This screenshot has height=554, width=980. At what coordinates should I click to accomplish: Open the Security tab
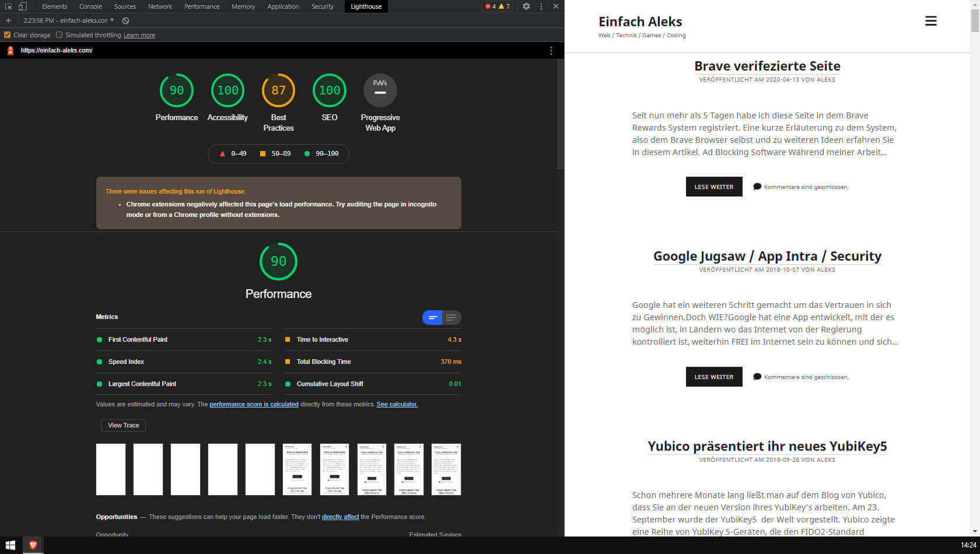[x=323, y=6]
